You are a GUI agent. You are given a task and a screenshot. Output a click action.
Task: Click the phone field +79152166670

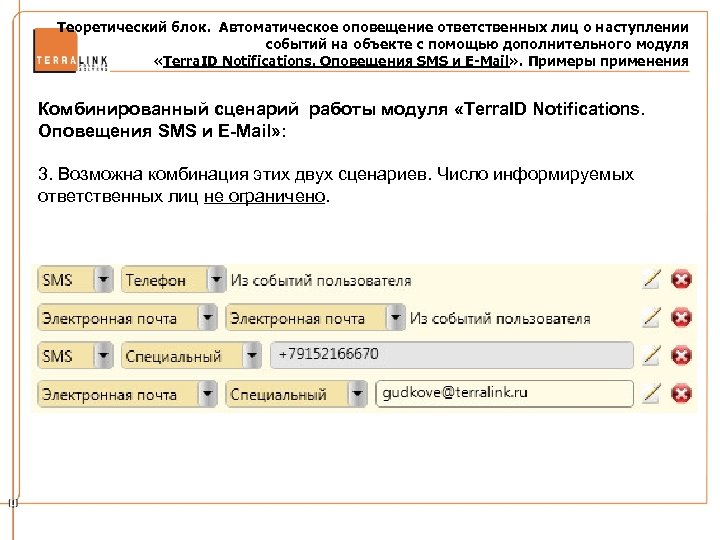[452, 355]
